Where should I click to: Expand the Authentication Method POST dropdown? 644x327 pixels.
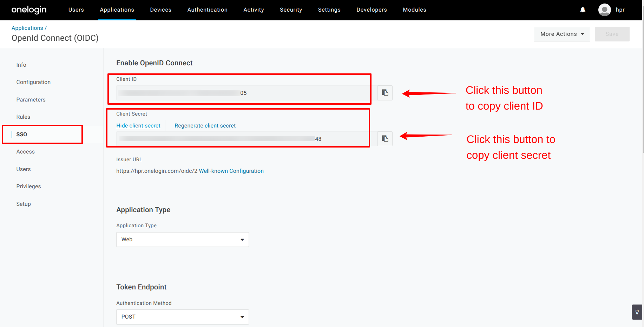click(183, 317)
